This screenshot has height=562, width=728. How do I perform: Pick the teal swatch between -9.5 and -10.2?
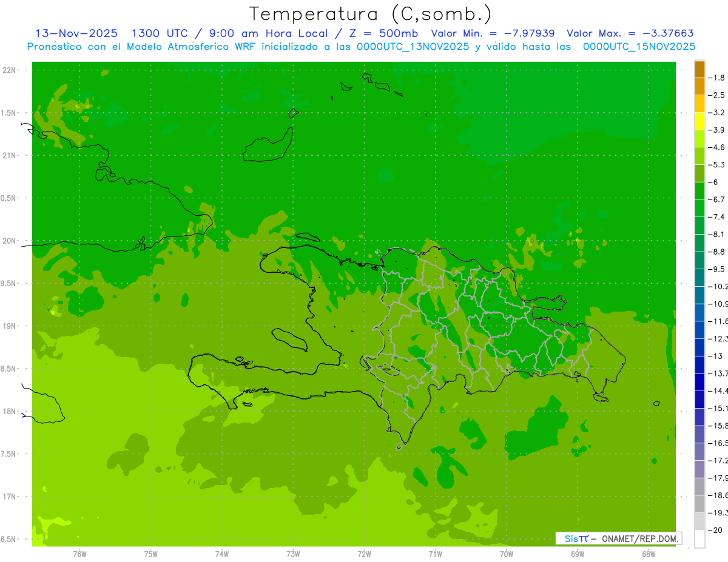tap(699, 278)
